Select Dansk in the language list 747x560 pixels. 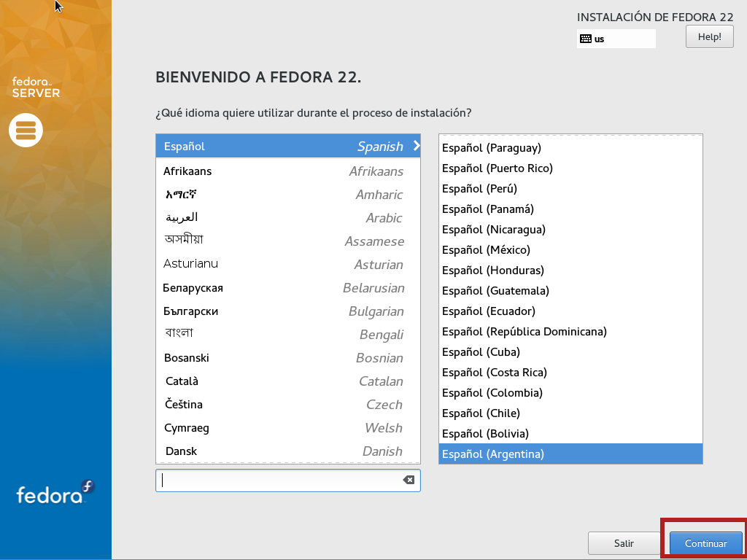(x=287, y=451)
